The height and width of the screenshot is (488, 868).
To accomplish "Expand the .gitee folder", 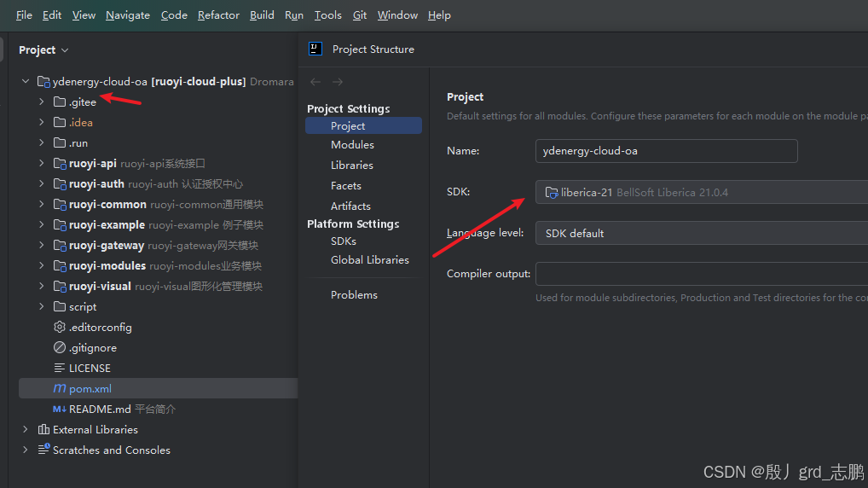I will coord(42,102).
